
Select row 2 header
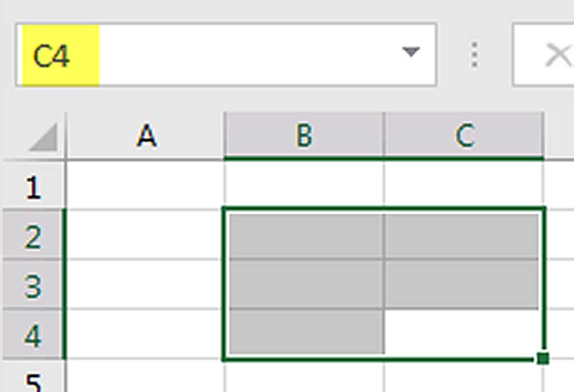pyautogui.click(x=33, y=237)
